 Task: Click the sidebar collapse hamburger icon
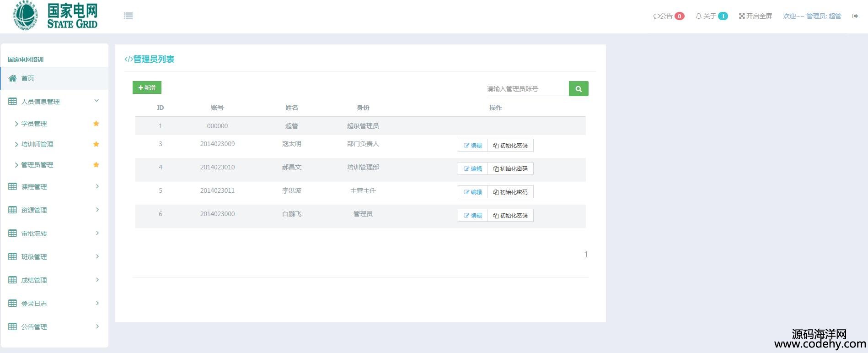click(128, 16)
